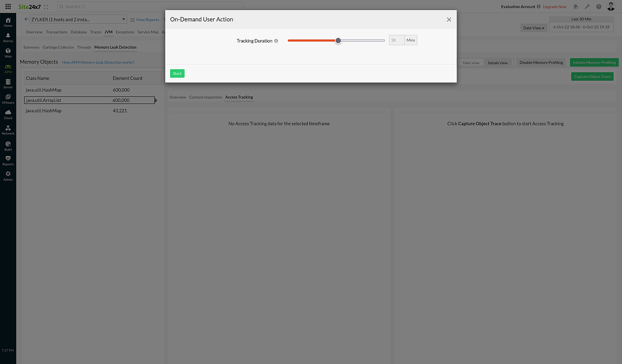Screen dimensions: 622x364
Task: Drag the Tracking Duration slider
Action: (x=338, y=40)
